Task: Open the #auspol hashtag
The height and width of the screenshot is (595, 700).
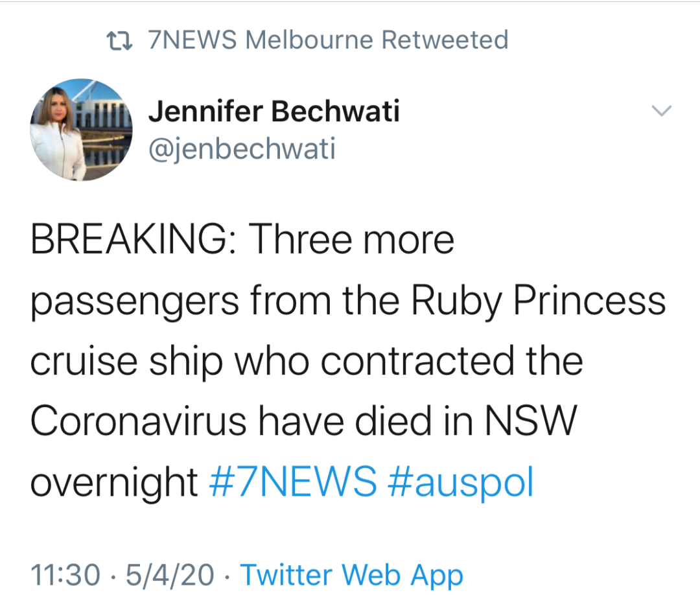Action: [461, 482]
